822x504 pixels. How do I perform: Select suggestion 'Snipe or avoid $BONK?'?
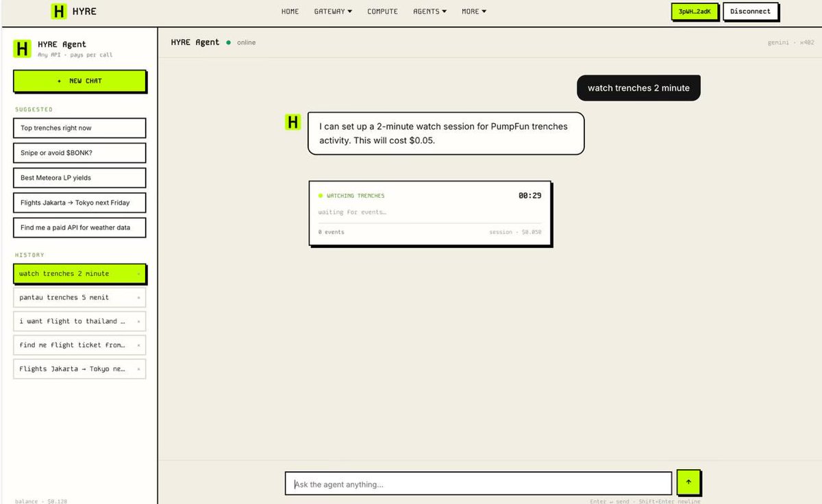coord(79,153)
